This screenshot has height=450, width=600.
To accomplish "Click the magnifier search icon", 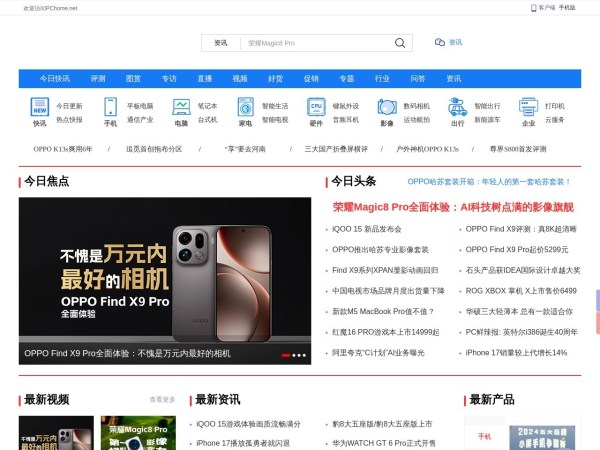I will pos(400,43).
